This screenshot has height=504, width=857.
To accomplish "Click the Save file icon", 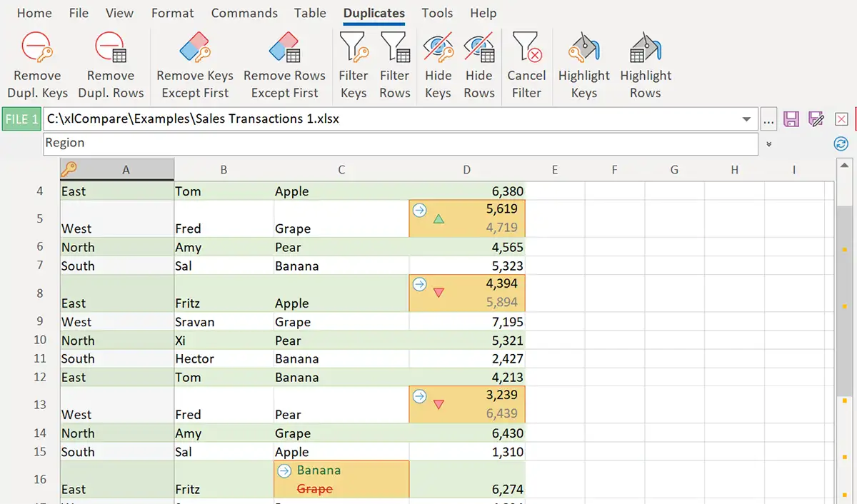I will [791, 119].
